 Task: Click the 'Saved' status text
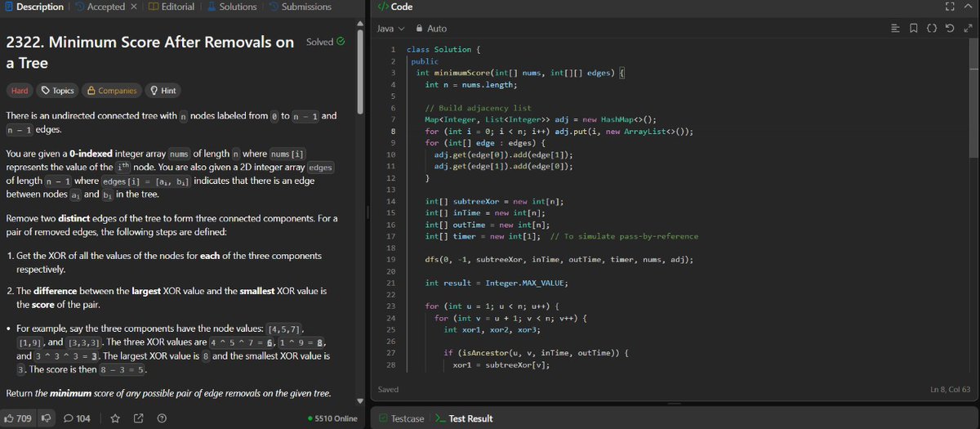(388, 390)
